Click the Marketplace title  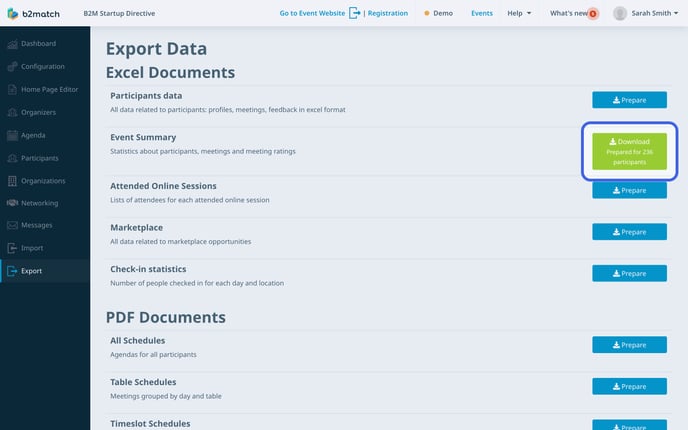[136, 228]
